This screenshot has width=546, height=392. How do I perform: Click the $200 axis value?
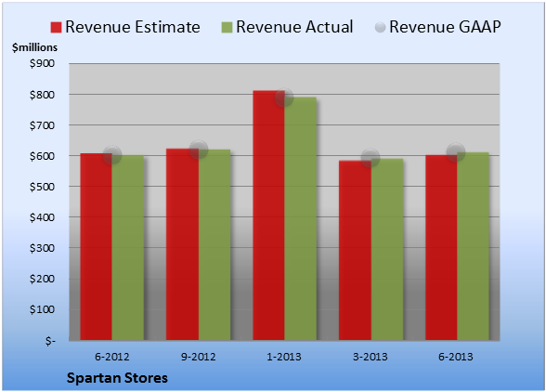[x=42, y=279]
